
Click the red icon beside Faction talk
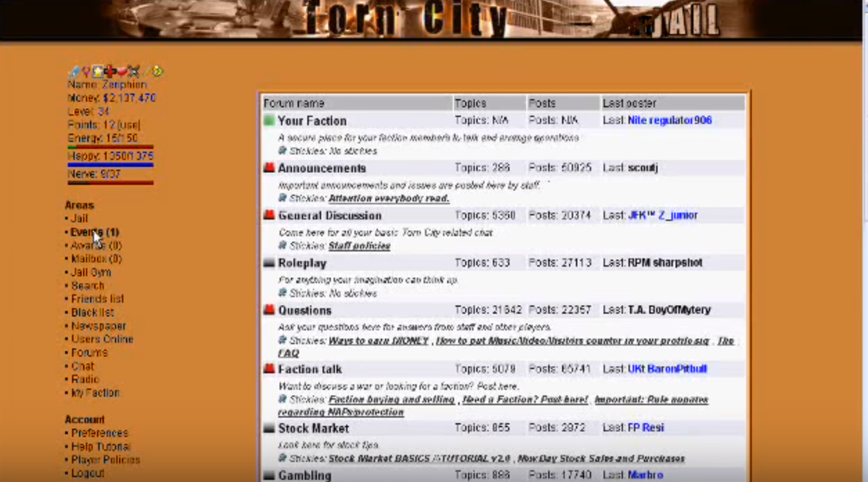(x=269, y=369)
